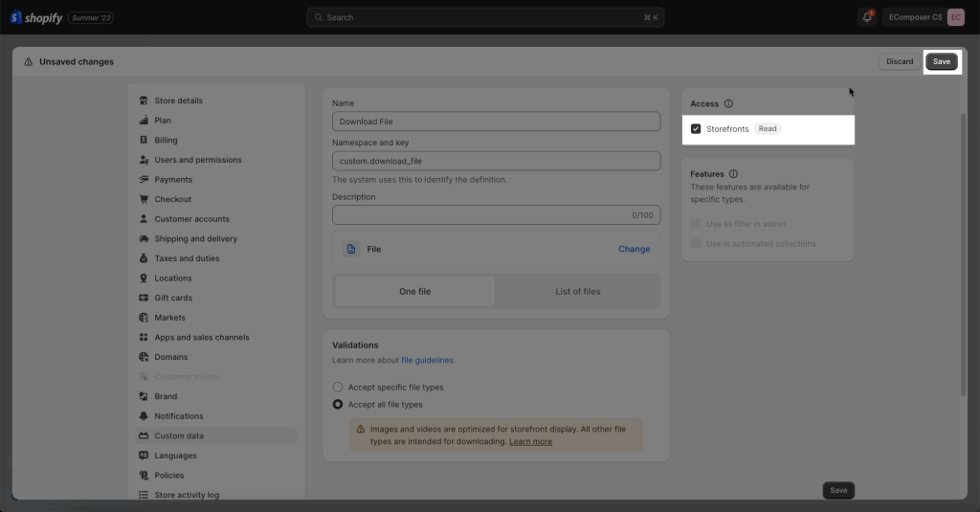Click the Name input field
980x512 pixels.
(497, 122)
